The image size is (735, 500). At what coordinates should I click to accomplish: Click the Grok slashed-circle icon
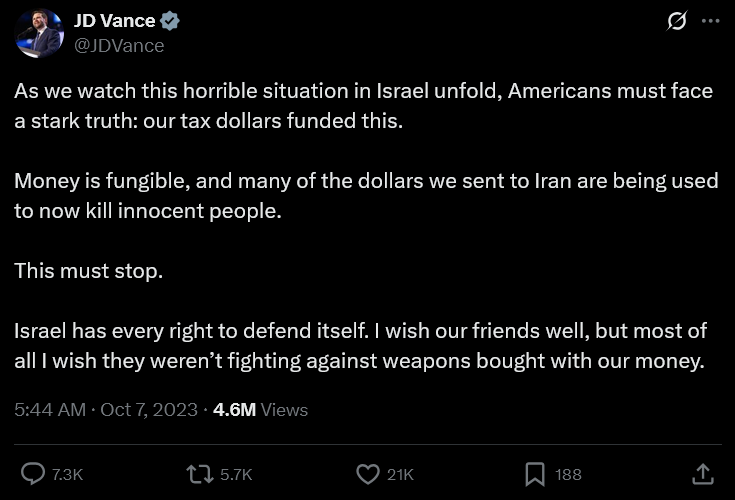[677, 21]
